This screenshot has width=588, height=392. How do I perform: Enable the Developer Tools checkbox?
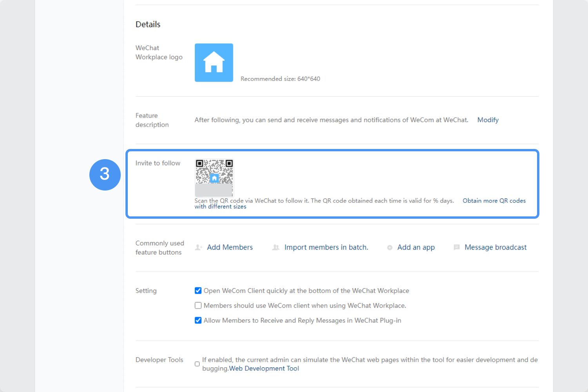(x=197, y=364)
